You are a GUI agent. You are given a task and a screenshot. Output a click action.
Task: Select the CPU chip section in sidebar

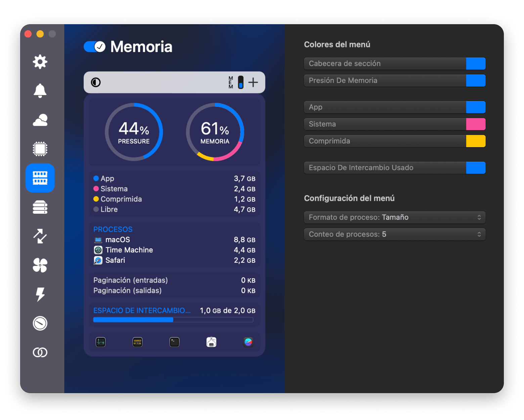click(x=40, y=149)
